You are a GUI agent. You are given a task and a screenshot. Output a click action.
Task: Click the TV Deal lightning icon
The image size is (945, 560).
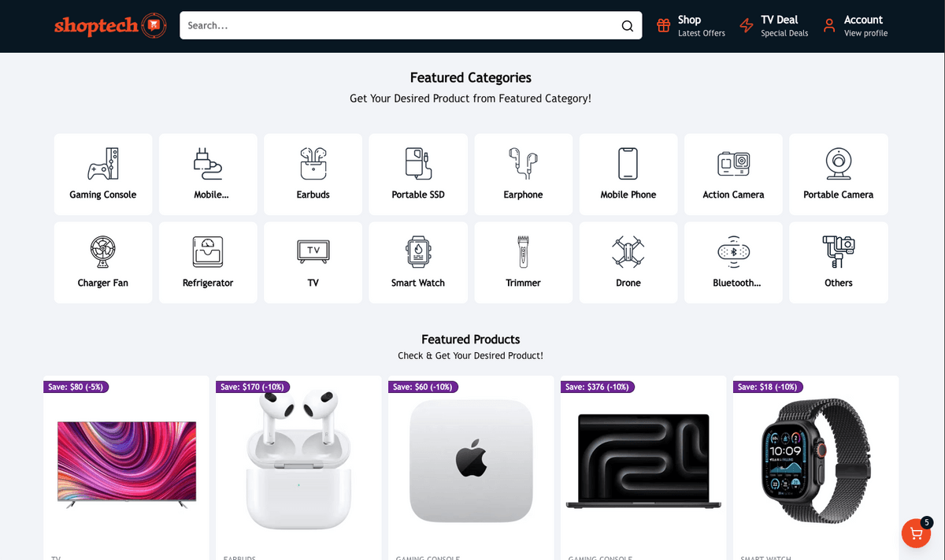(x=747, y=25)
